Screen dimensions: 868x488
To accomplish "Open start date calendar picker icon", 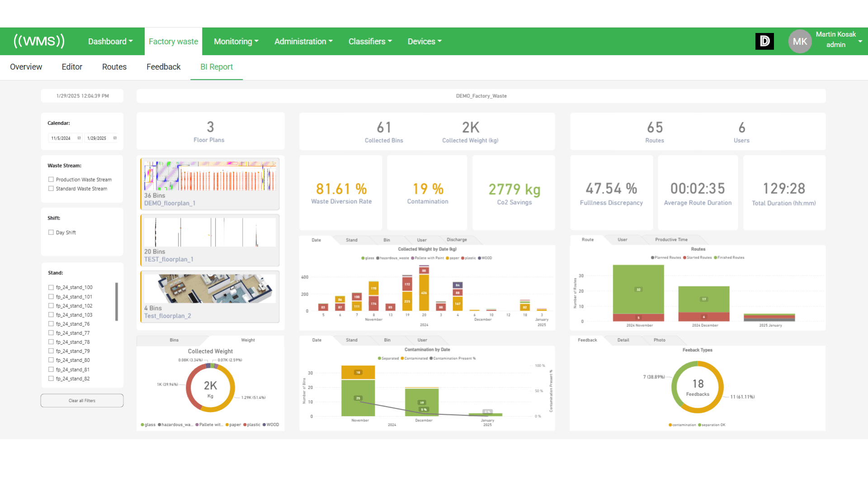I will [x=79, y=138].
